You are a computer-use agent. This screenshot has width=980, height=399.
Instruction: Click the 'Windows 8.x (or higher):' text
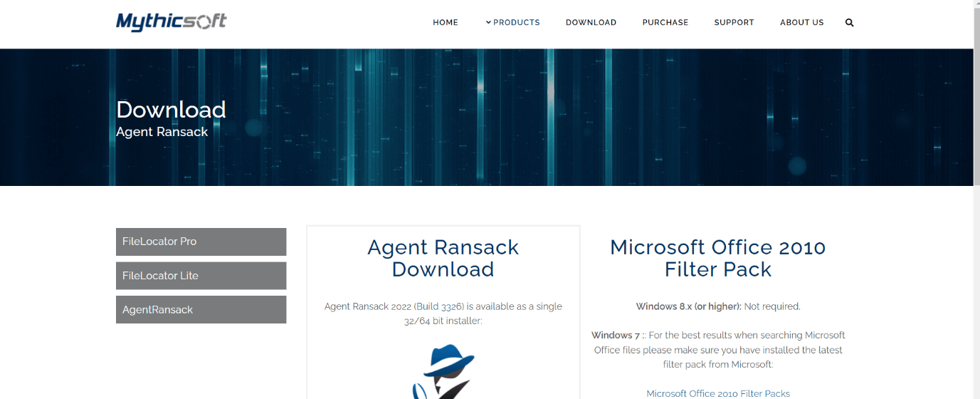pyautogui.click(x=688, y=306)
